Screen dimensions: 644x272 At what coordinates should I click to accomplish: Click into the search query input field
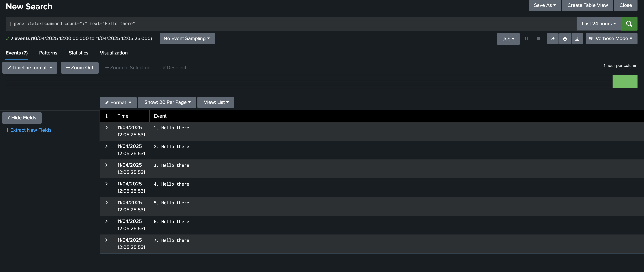[x=291, y=24]
